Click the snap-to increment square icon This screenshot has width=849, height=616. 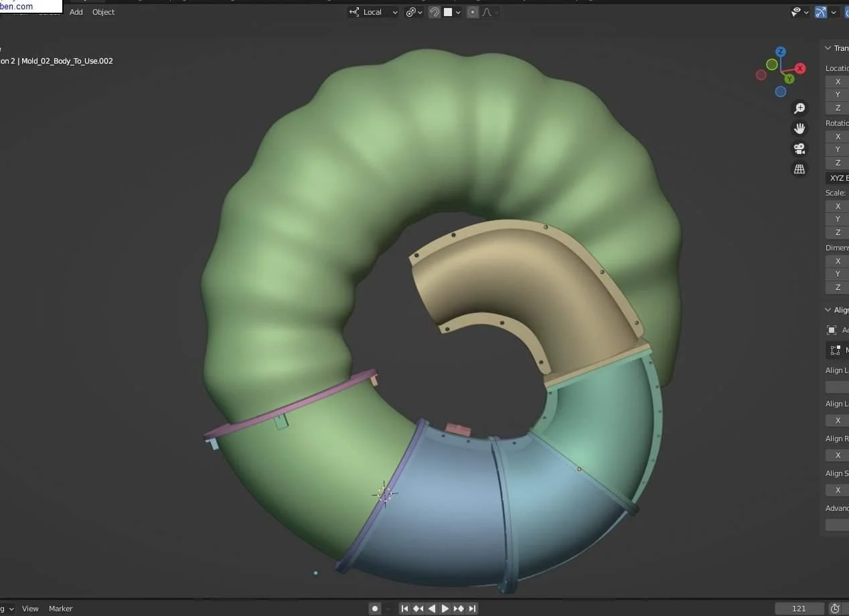click(448, 12)
